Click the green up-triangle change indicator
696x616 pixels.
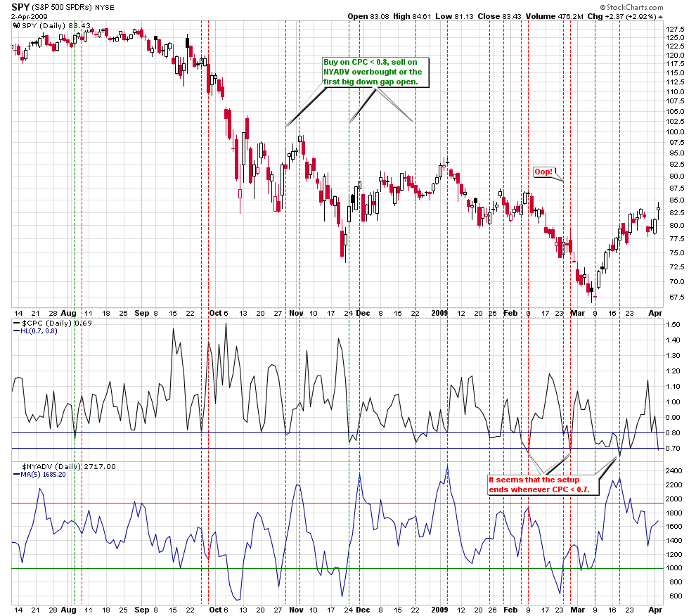[x=660, y=17]
